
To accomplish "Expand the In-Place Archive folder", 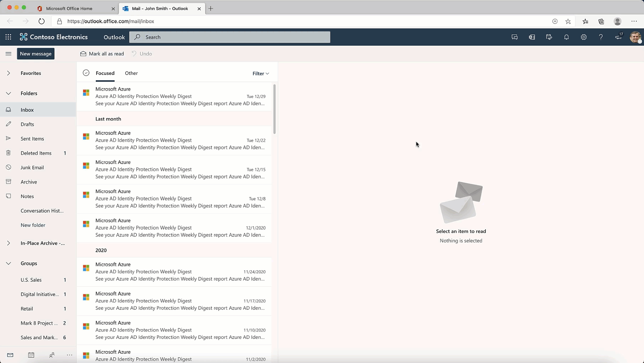I will point(9,243).
